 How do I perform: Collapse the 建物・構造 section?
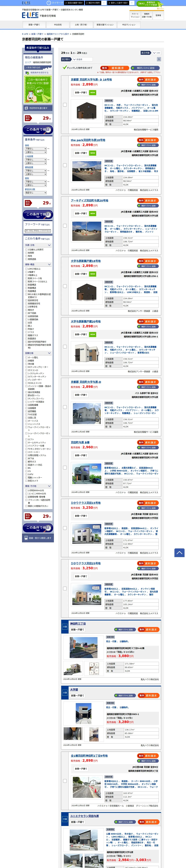(38, 264)
